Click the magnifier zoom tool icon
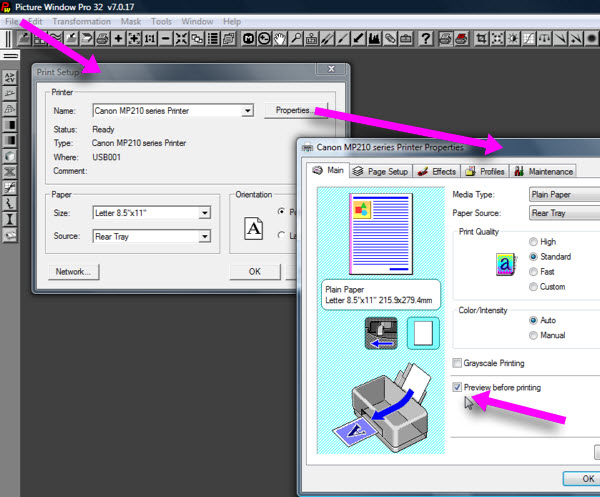 coord(297,38)
